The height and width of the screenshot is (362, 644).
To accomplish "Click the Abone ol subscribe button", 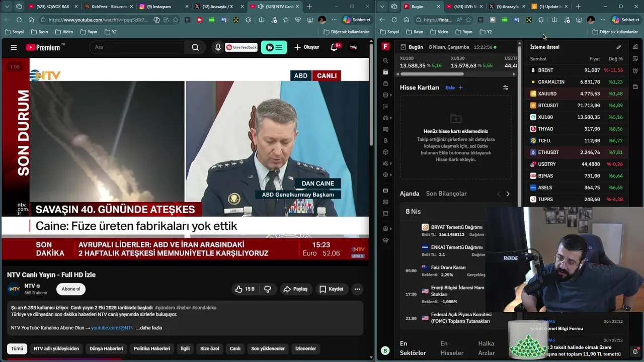I will pos(71,289).
